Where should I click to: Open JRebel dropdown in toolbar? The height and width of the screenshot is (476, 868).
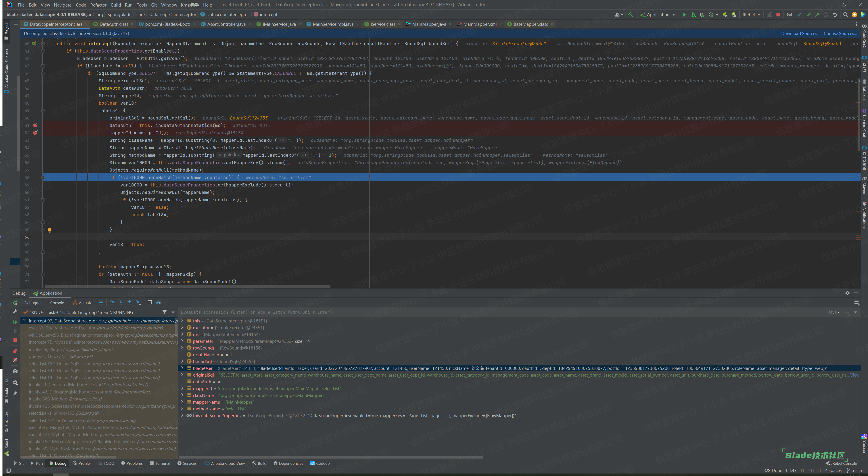(x=751, y=14)
